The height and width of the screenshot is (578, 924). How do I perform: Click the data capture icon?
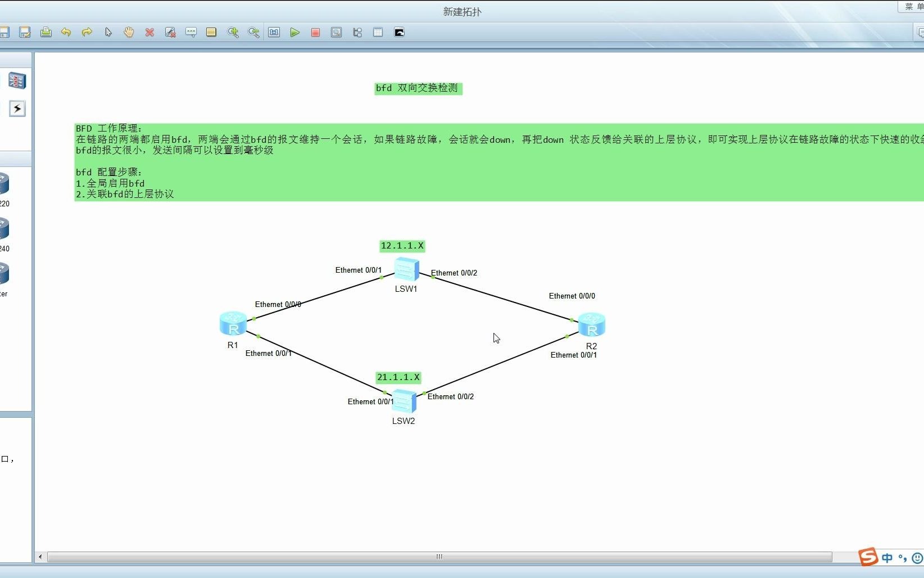[336, 32]
